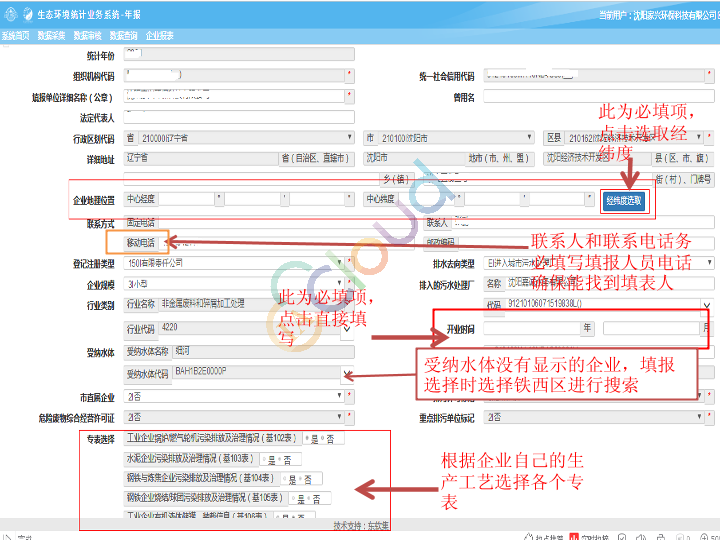Click the 经纬度选取 button

click(x=624, y=201)
